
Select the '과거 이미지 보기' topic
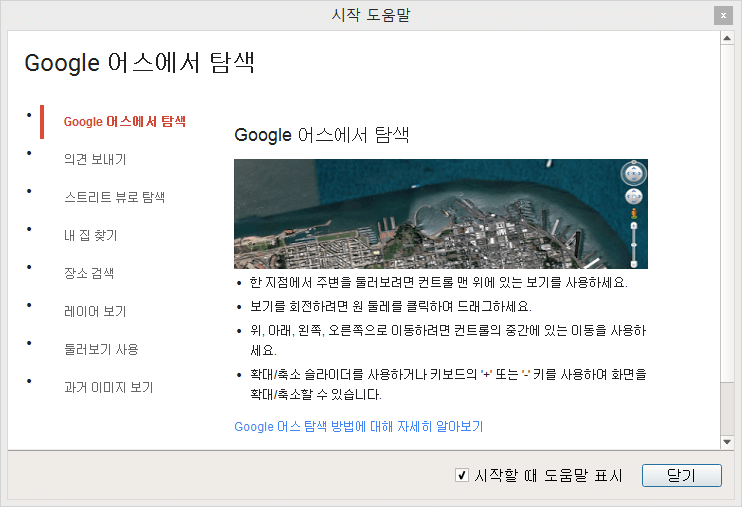(108, 388)
